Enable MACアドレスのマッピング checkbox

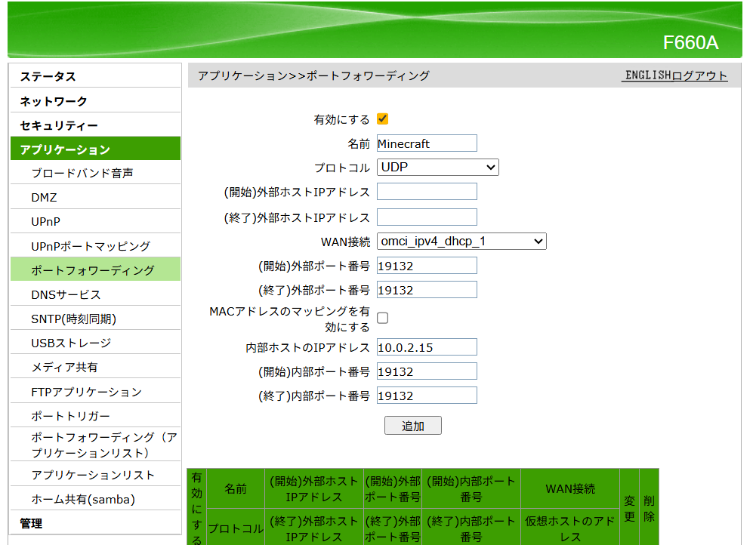(x=383, y=319)
